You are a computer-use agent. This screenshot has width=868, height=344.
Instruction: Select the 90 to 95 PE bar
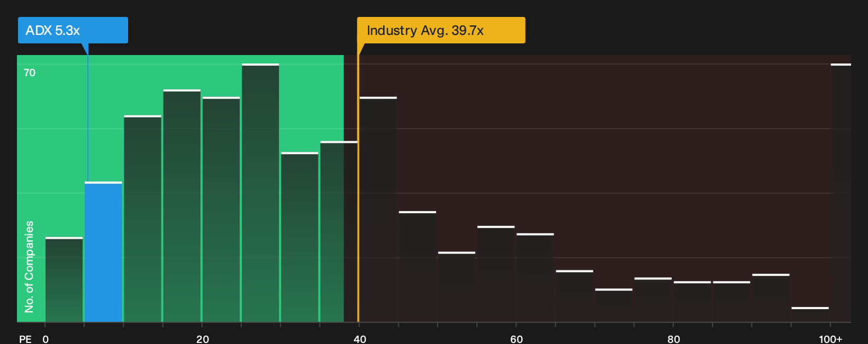771,298
